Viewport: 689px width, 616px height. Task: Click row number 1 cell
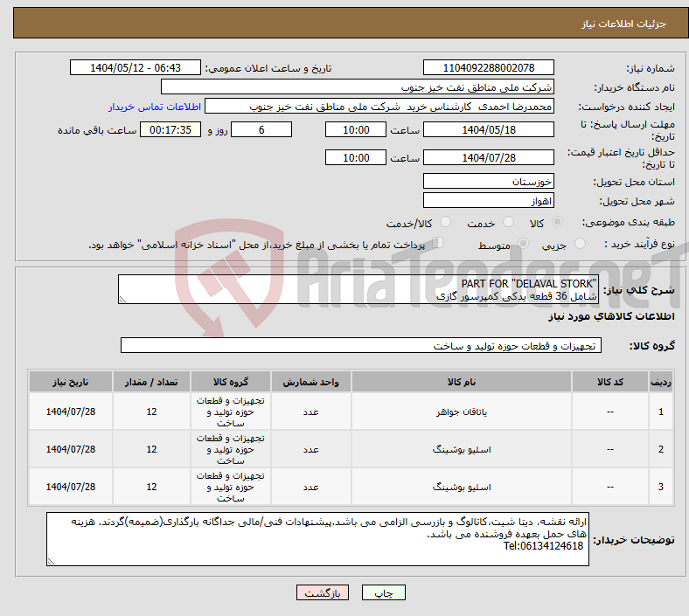click(x=660, y=412)
